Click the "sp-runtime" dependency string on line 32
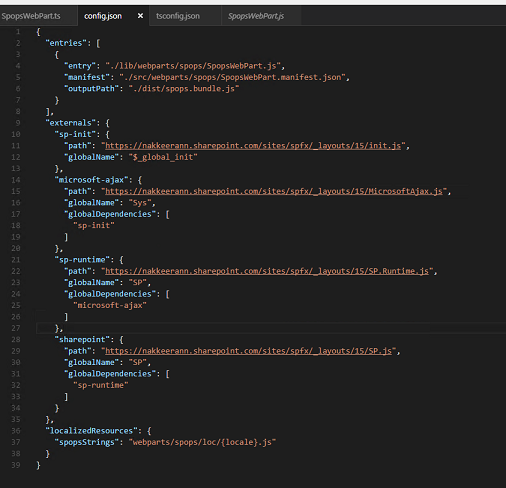506x488 pixels. pos(101,385)
